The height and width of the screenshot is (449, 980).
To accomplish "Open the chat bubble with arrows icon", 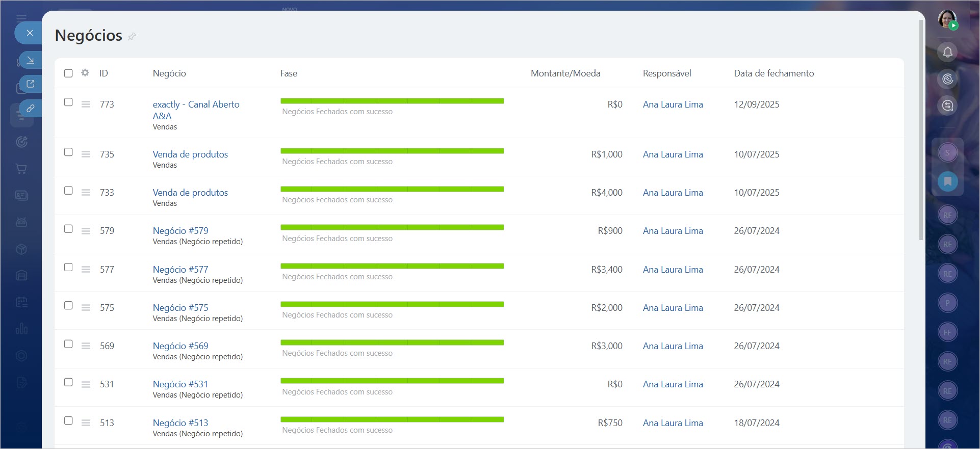I will point(947,105).
